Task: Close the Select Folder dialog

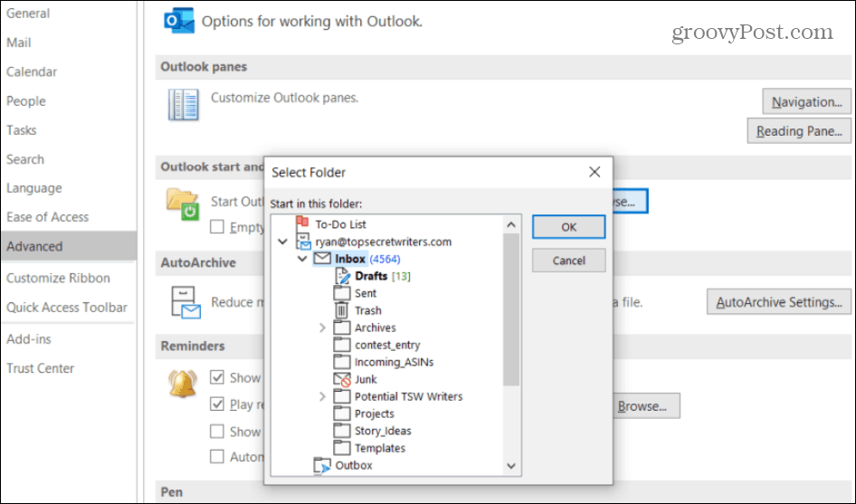Action: pyautogui.click(x=594, y=172)
